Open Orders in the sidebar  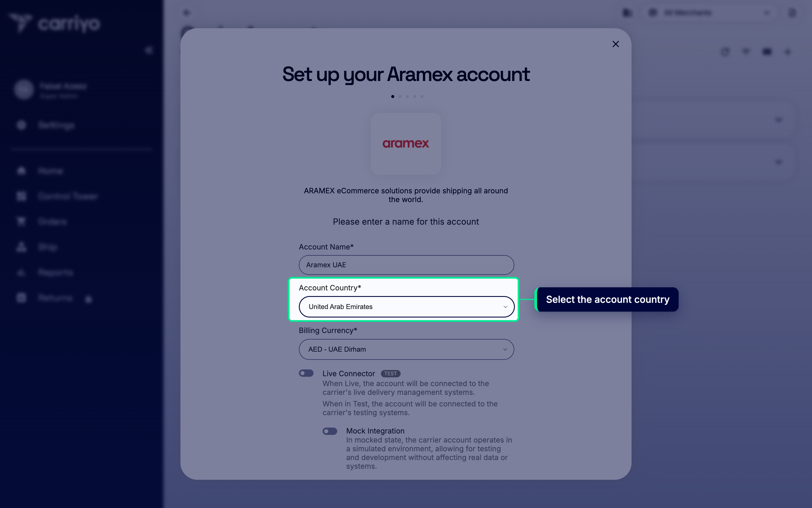click(x=52, y=222)
